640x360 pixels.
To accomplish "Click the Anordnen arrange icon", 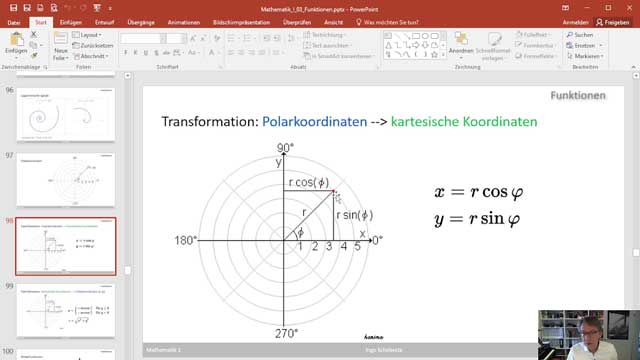I will [x=461, y=39].
